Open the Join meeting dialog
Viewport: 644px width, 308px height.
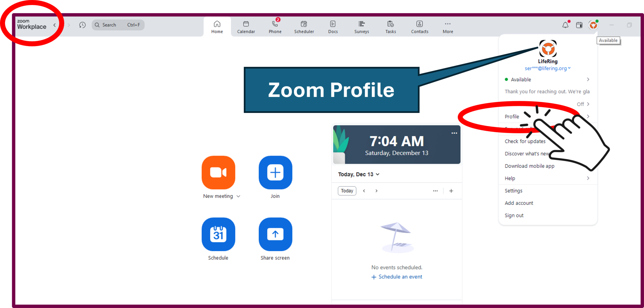click(x=275, y=173)
